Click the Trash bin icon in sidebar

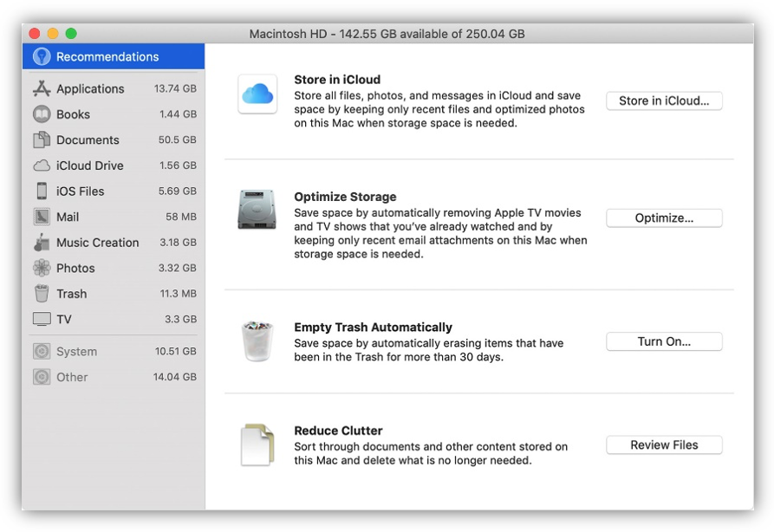[42, 294]
